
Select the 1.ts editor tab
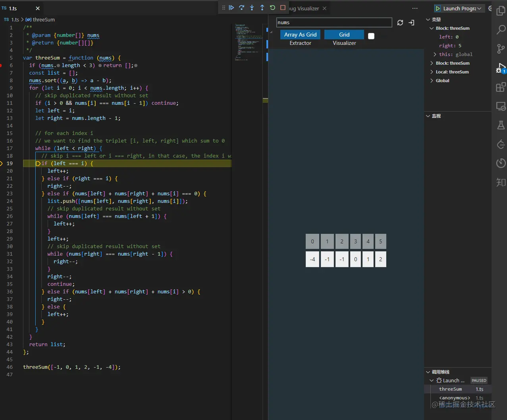coord(13,8)
